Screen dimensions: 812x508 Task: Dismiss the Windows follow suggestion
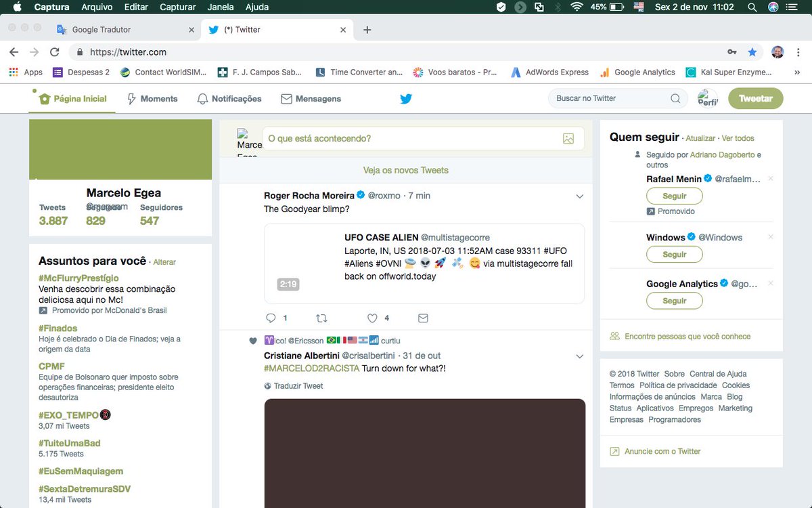pyautogui.click(x=771, y=237)
